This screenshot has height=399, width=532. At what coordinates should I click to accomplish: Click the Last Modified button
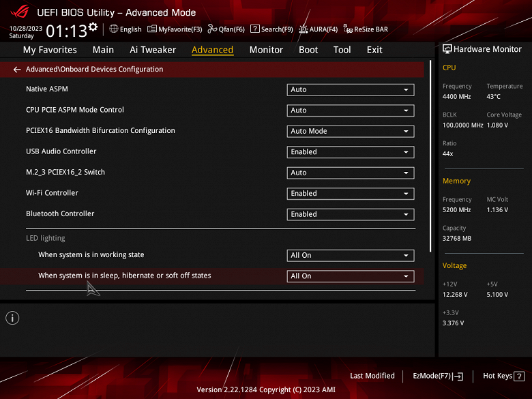pyautogui.click(x=372, y=376)
